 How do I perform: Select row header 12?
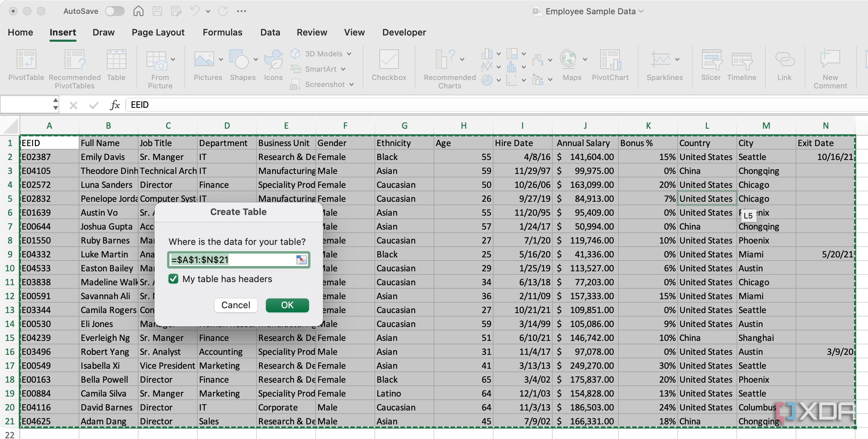(x=10, y=296)
